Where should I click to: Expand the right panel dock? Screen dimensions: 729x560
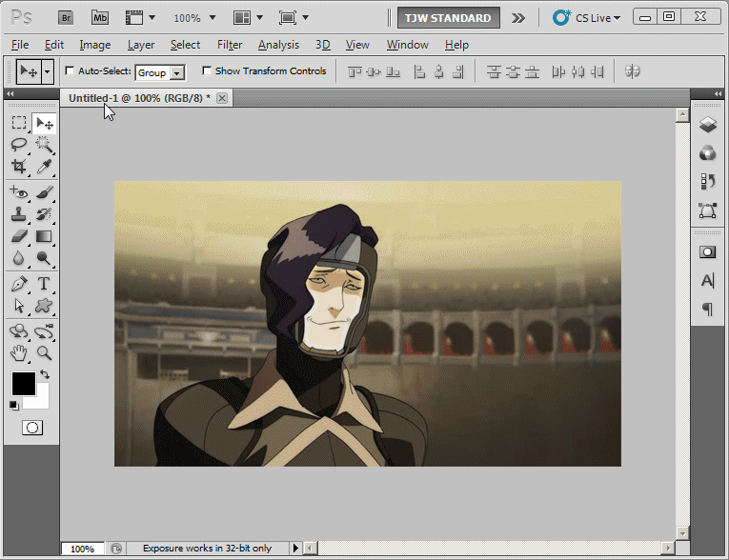pyautogui.click(x=718, y=94)
